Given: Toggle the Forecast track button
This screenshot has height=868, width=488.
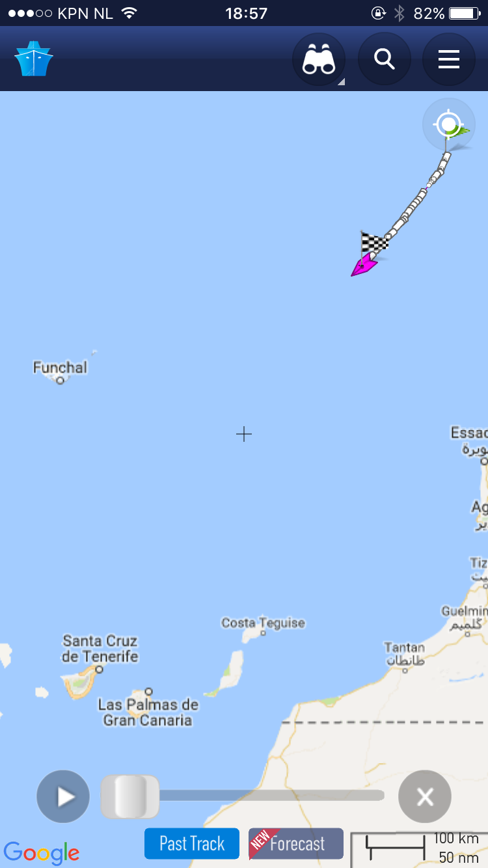Looking at the screenshot, I should (x=296, y=844).
